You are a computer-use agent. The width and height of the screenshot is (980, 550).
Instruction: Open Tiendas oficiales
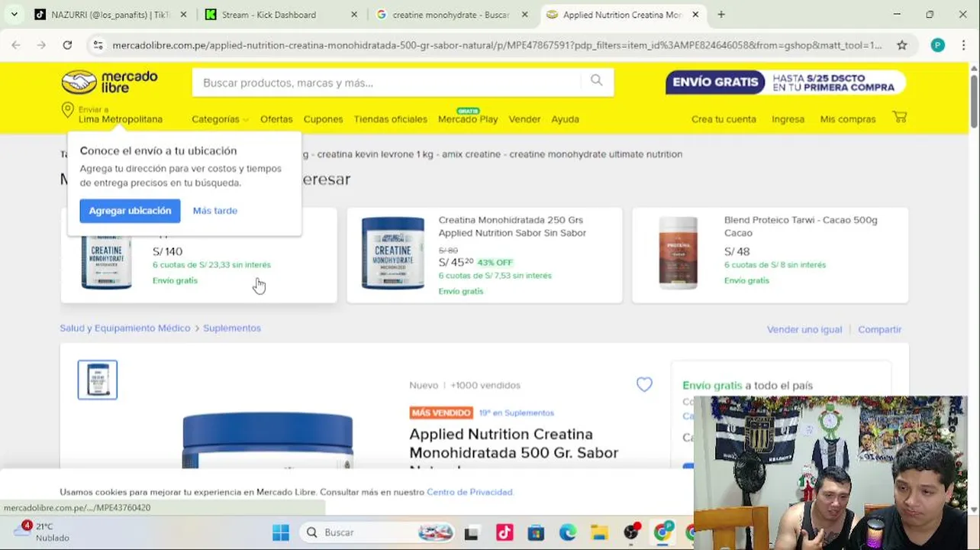(390, 119)
